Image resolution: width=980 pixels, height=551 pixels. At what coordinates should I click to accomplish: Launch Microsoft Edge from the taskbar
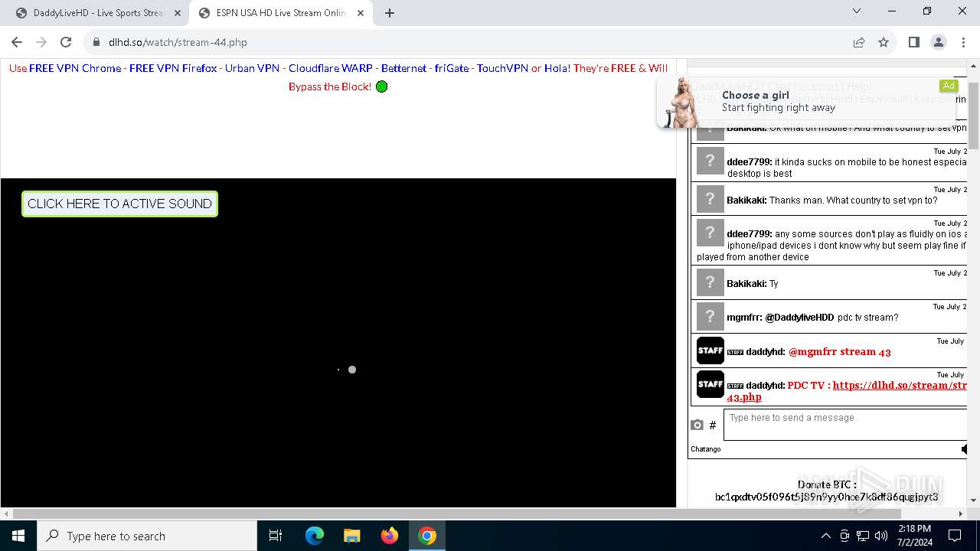tap(315, 536)
